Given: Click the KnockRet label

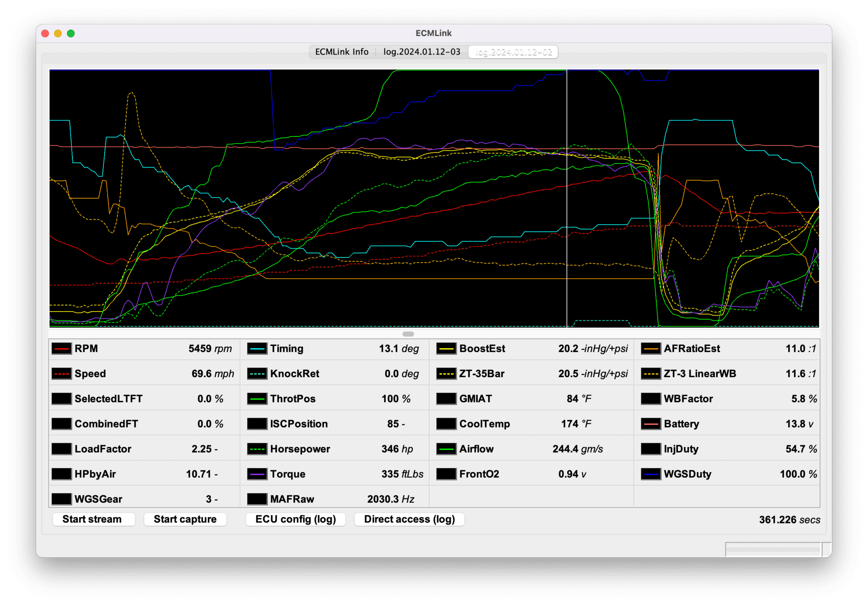Looking at the screenshot, I should click(x=295, y=374).
